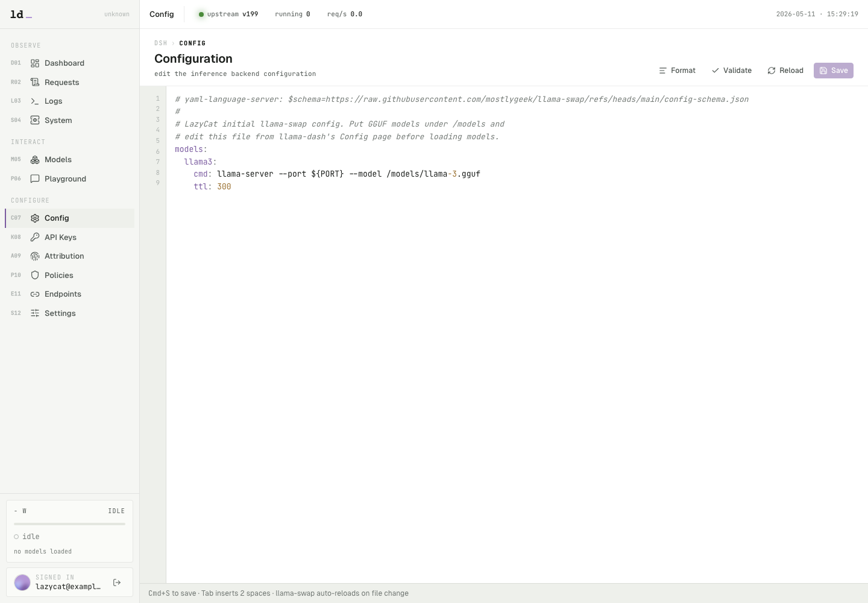Click the 'unknown' label near logo

[117, 14]
